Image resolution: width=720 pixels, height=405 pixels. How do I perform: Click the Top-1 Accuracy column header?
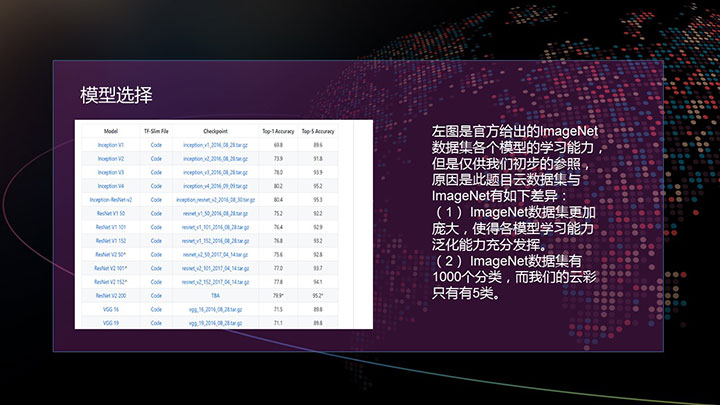(x=278, y=131)
